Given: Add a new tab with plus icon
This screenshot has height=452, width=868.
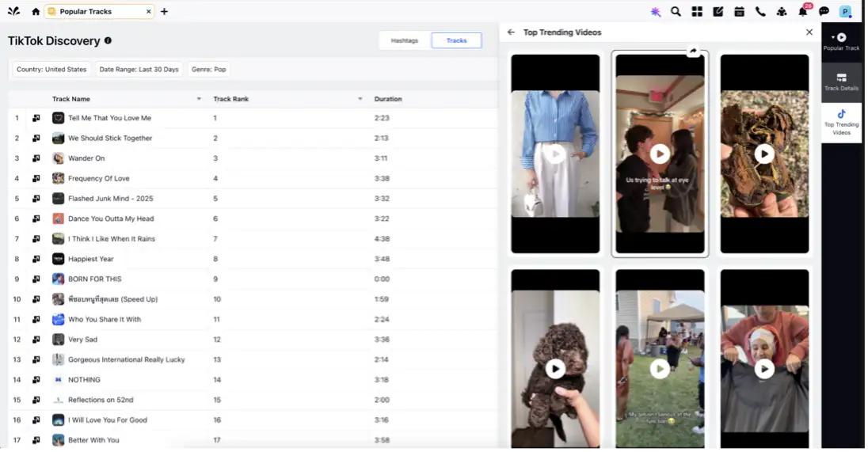Looking at the screenshot, I should 165,11.
